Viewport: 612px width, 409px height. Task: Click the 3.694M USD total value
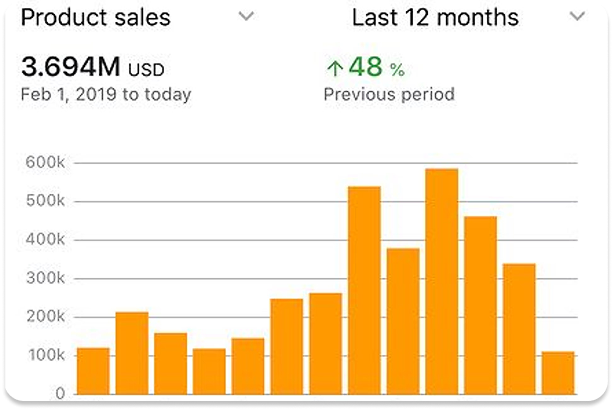(93, 68)
